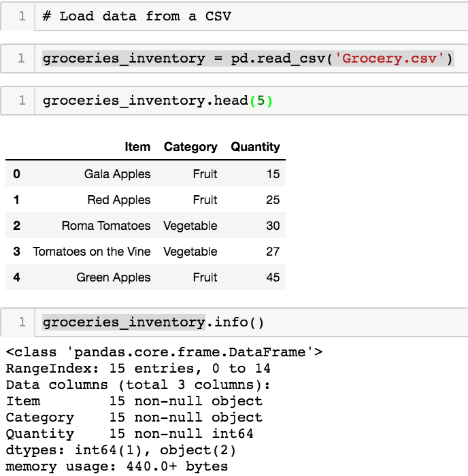
Task: Click the RangeIndex output line
Action: (138, 369)
